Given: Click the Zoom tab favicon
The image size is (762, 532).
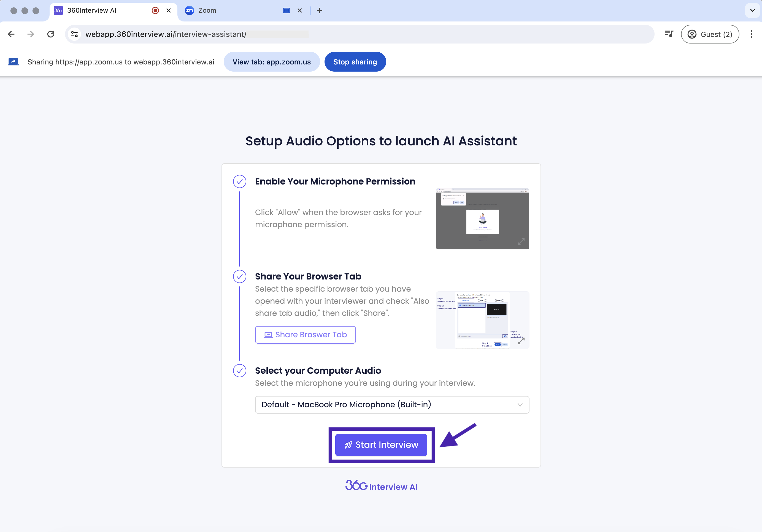Looking at the screenshot, I should point(189,11).
